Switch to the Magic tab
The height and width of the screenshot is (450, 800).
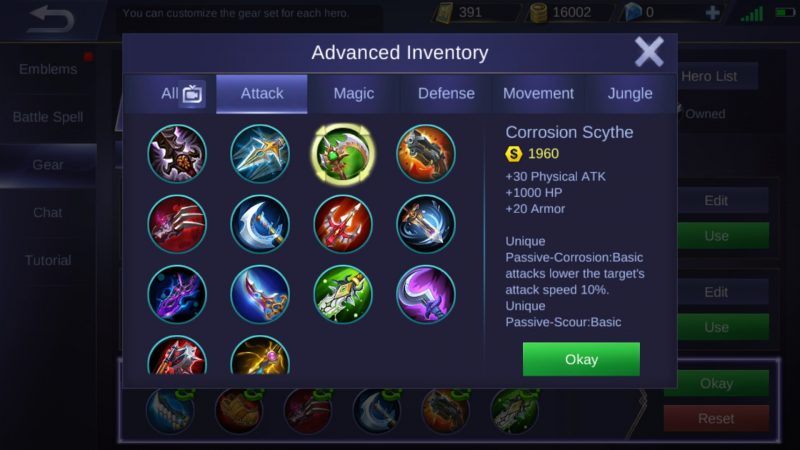354,94
